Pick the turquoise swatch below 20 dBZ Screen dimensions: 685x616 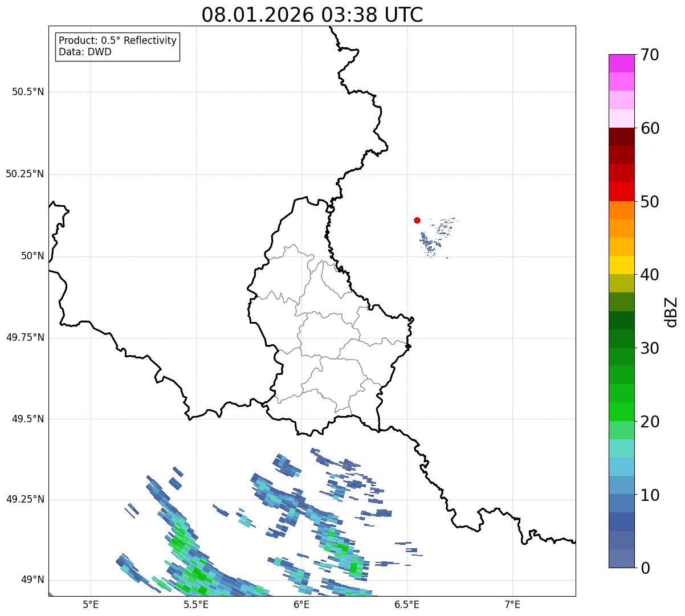tap(622, 448)
